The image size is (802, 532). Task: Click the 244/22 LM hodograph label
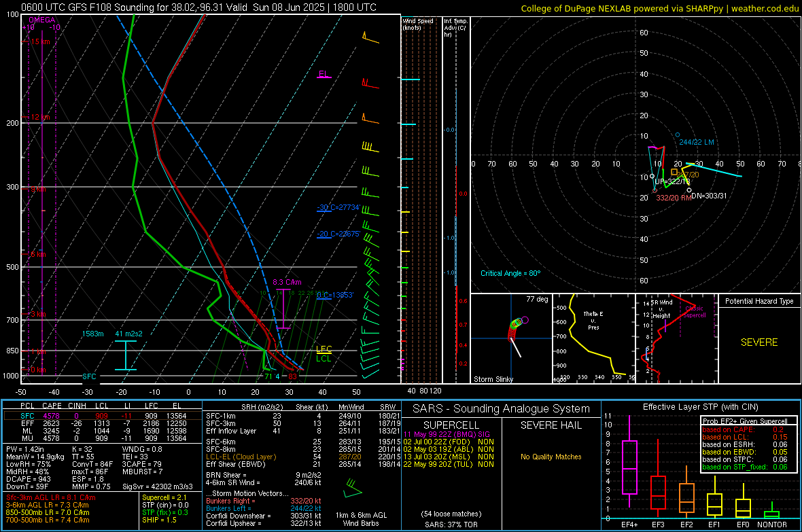[697, 142]
